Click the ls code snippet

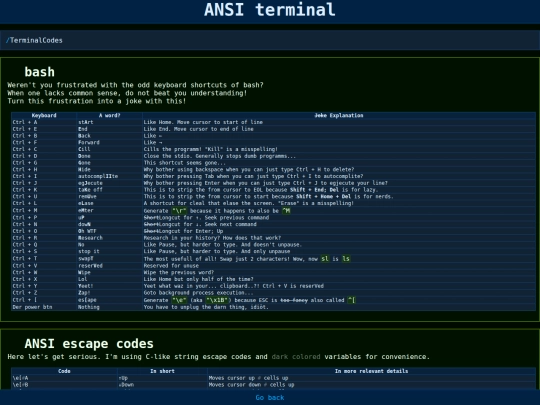(346, 259)
